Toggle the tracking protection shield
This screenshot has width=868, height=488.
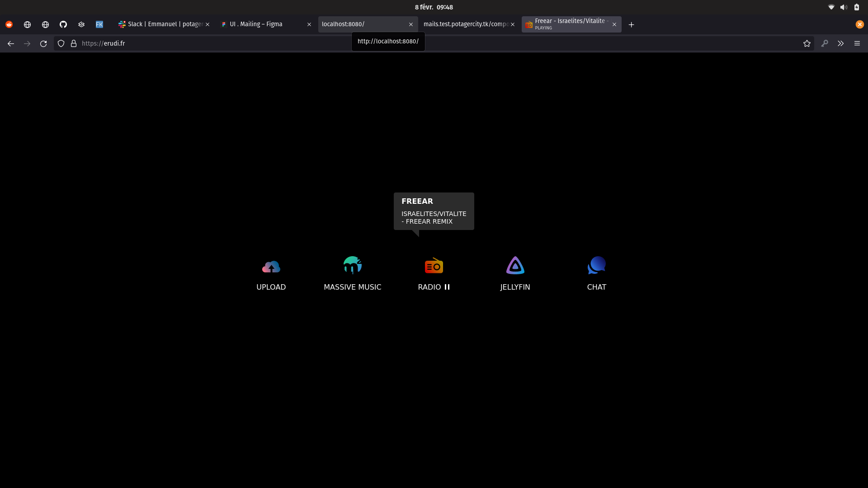pos(61,43)
